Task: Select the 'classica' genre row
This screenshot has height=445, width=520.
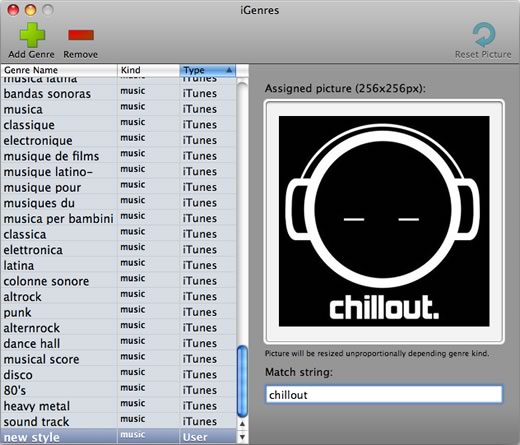Action: pyautogui.click(x=118, y=234)
